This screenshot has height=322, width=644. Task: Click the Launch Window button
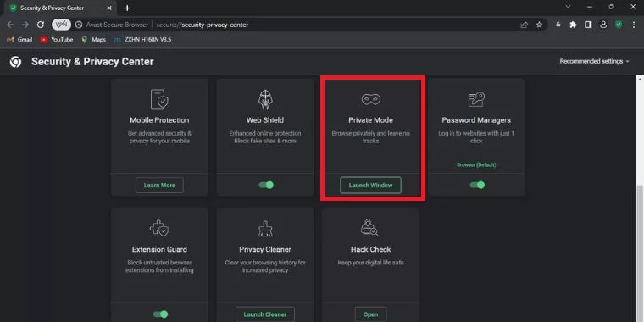370,186
